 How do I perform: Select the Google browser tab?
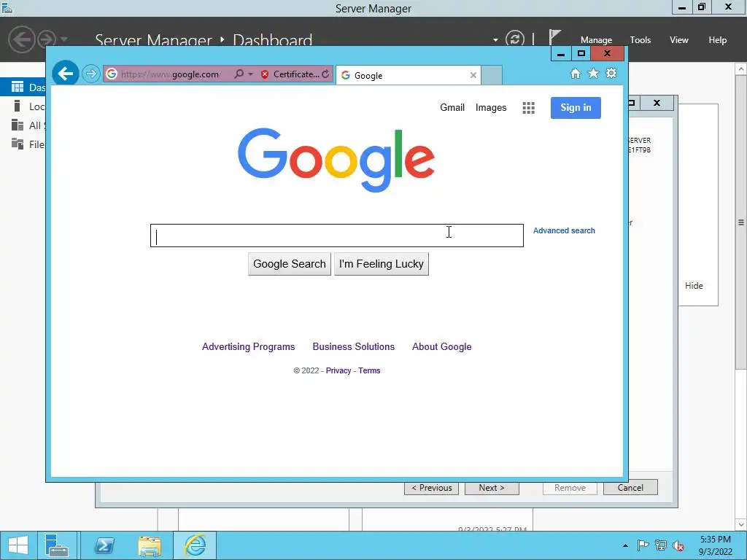click(x=407, y=75)
